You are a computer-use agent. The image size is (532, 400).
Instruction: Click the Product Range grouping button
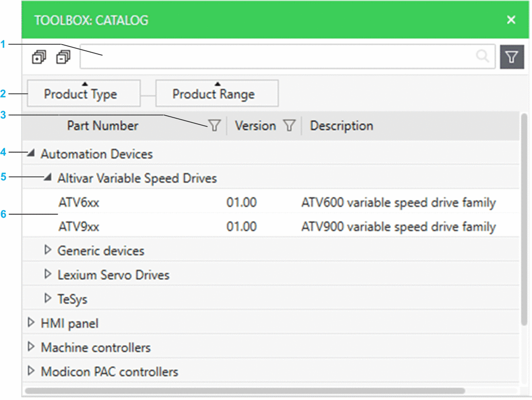[x=217, y=93]
